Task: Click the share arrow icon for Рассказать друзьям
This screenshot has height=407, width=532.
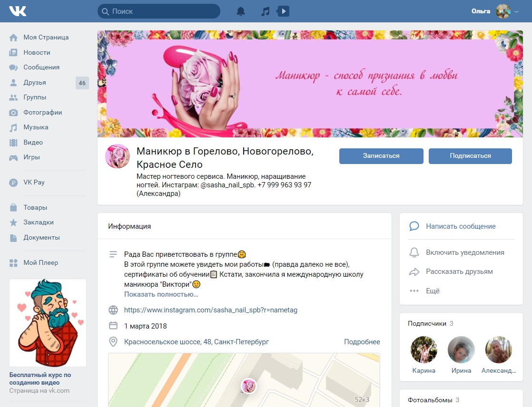Action: [414, 272]
